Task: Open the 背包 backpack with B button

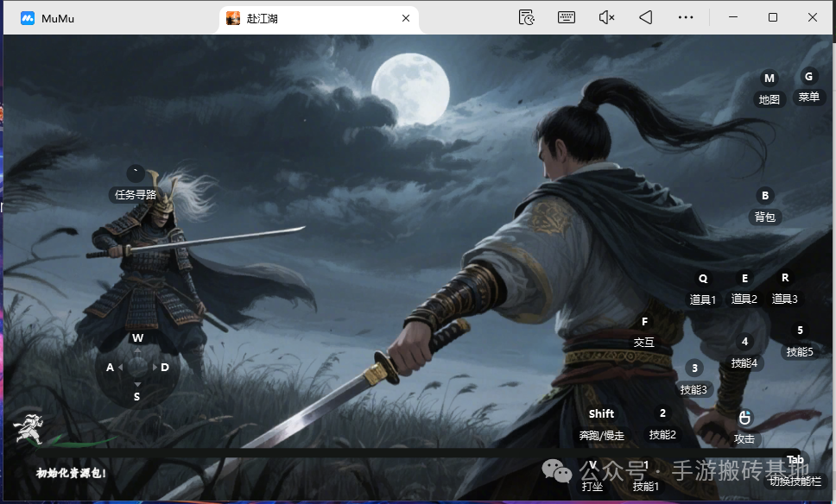Action: tap(765, 197)
